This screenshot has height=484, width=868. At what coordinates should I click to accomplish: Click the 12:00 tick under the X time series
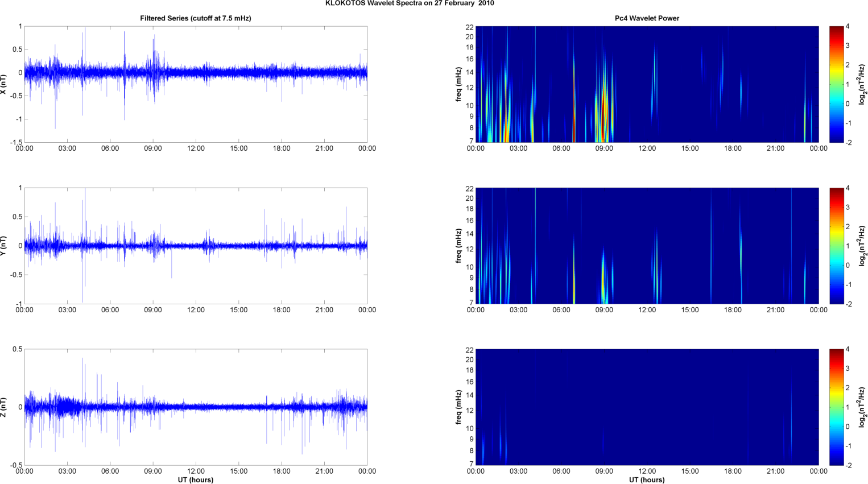[196, 148]
